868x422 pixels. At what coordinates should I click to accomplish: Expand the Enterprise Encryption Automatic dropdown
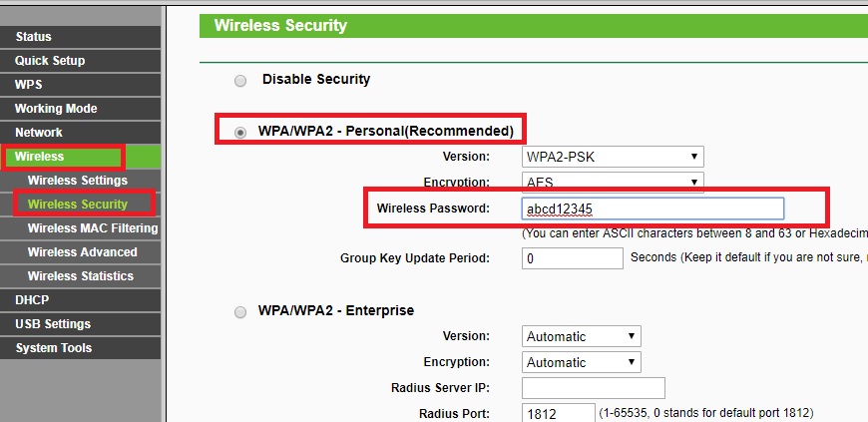(581, 362)
